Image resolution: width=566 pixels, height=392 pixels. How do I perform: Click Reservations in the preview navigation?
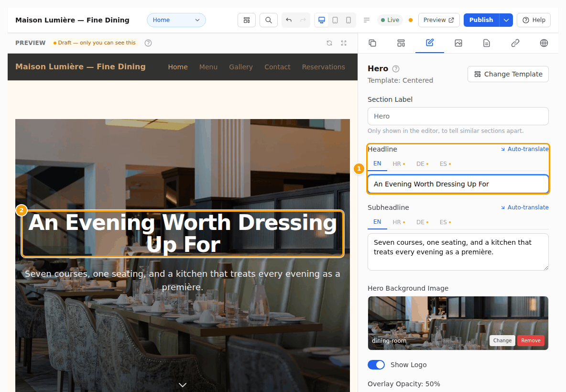tap(324, 67)
